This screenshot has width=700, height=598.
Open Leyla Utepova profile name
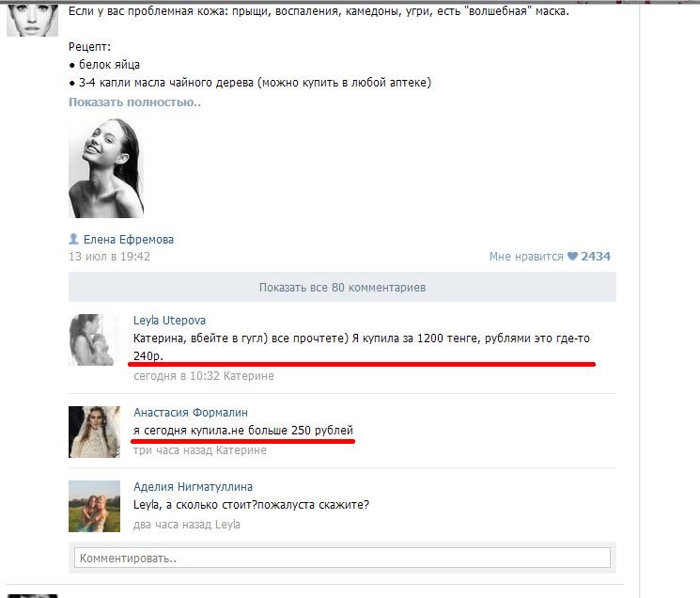pos(170,321)
